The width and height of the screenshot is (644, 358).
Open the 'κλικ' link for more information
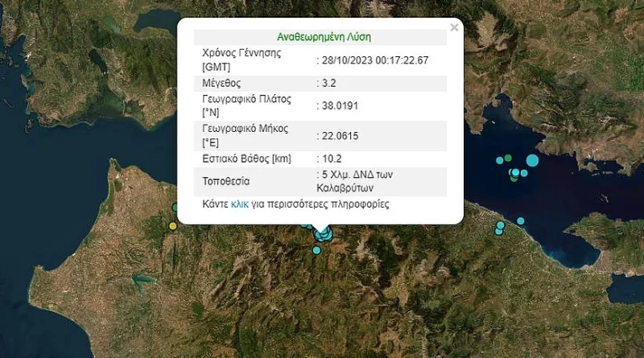click(240, 205)
